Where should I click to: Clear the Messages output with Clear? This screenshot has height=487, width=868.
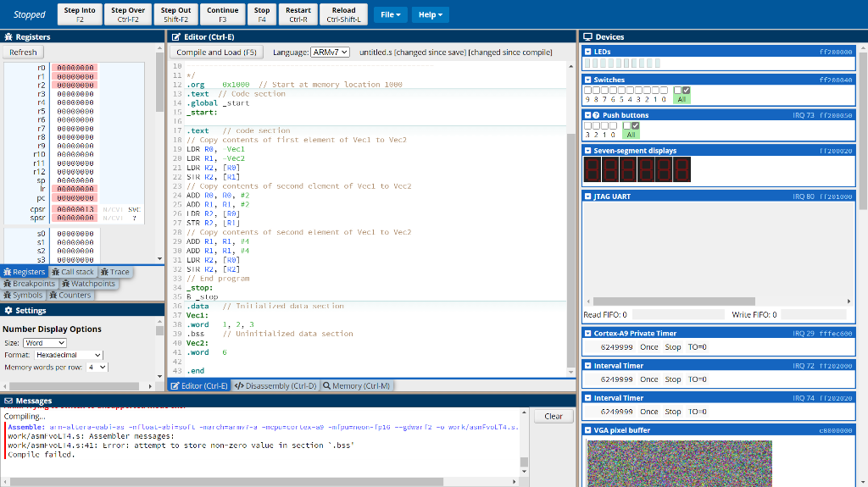(x=553, y=416)
